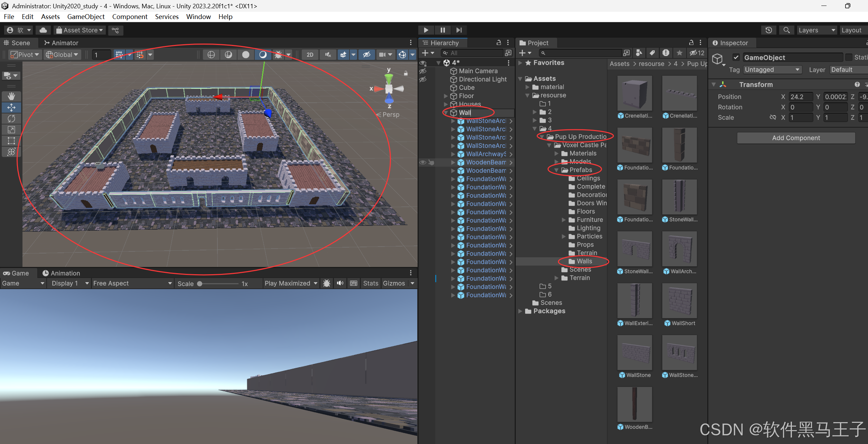The image size is (868, 444).
Task: Open the Undo History icon
Action: [x=768, y=30]
